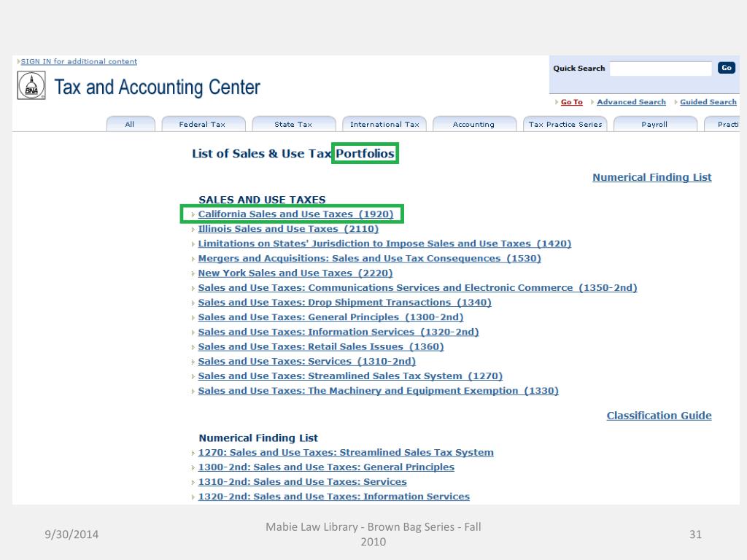Screen dimensions: 747x560
Task: Open General Principles (1300-2nd) portfolio
Action: (x=330, y=318)
